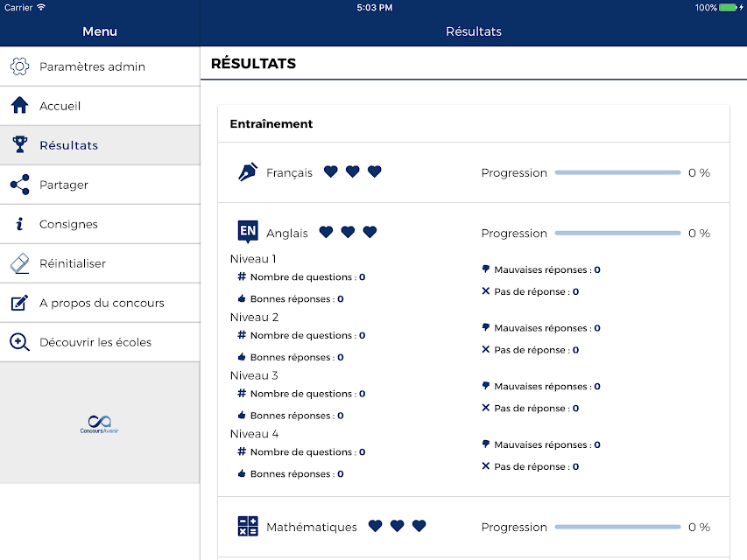747x560 pixels.
Task: Click the Français progression bar
Action: click(617, 172)
